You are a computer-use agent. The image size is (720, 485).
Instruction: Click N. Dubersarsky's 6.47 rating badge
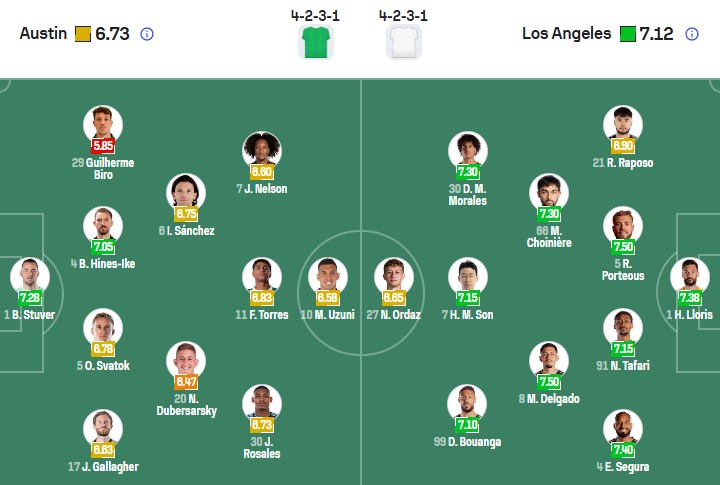point(187,381)
